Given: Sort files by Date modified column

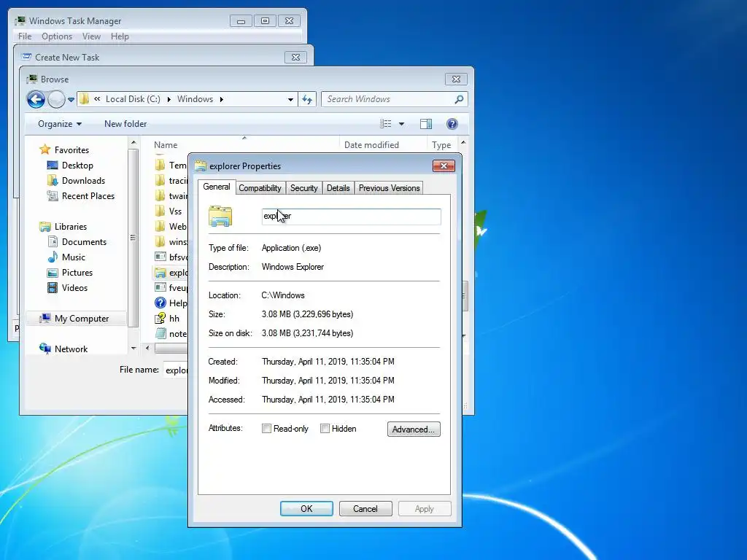Looking at the screenshot, I should tap(371, 145).
